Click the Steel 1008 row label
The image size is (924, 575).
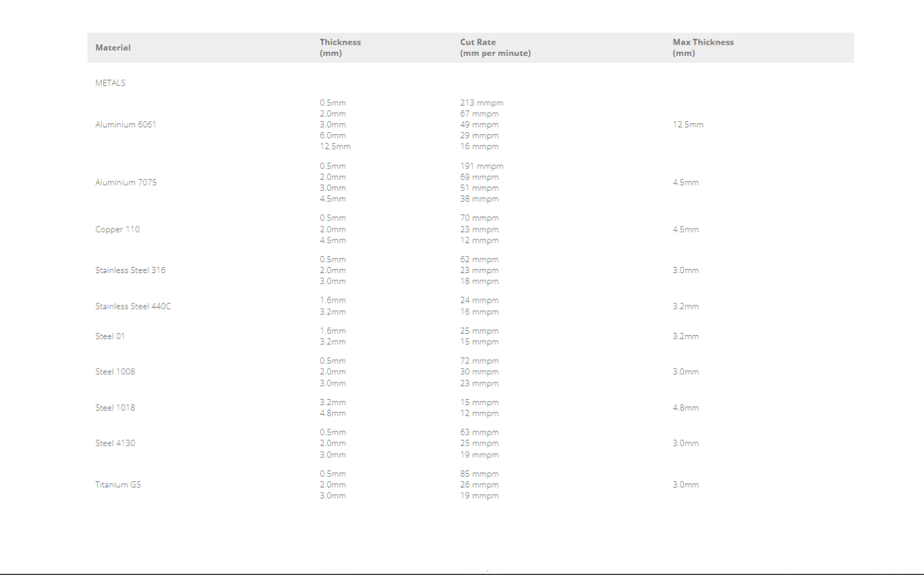pyautogui.click(x=115, y=372)
